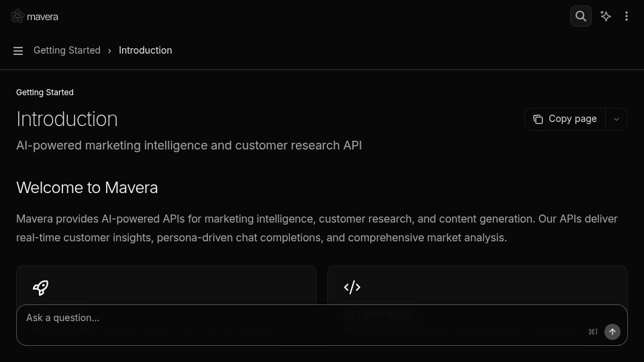The width and height of the screenshot is (644, 362).
Task: Click the Copy page button
Action: pos(565,119)
